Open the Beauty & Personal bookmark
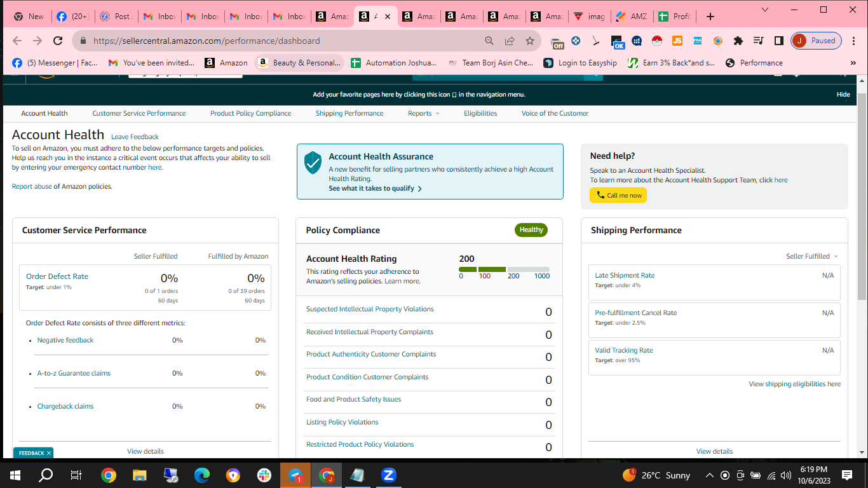This screenshot has height=488, width=868. click(299, 63)
